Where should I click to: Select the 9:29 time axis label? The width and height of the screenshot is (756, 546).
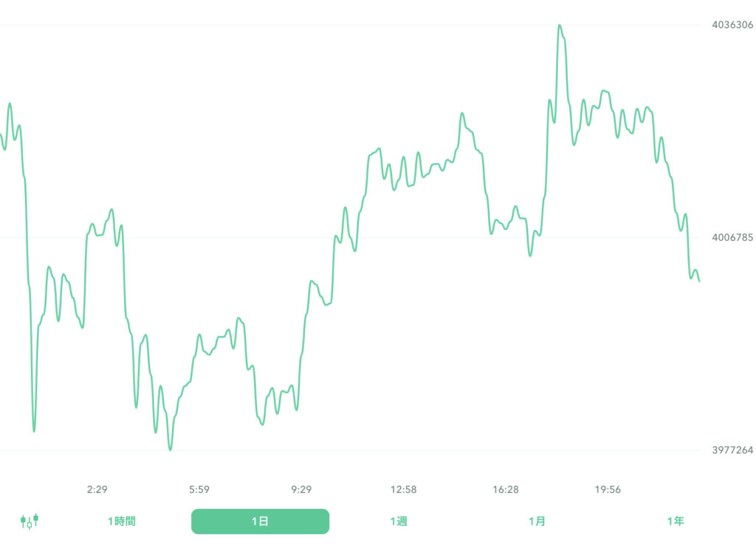(x=301, y=489)
